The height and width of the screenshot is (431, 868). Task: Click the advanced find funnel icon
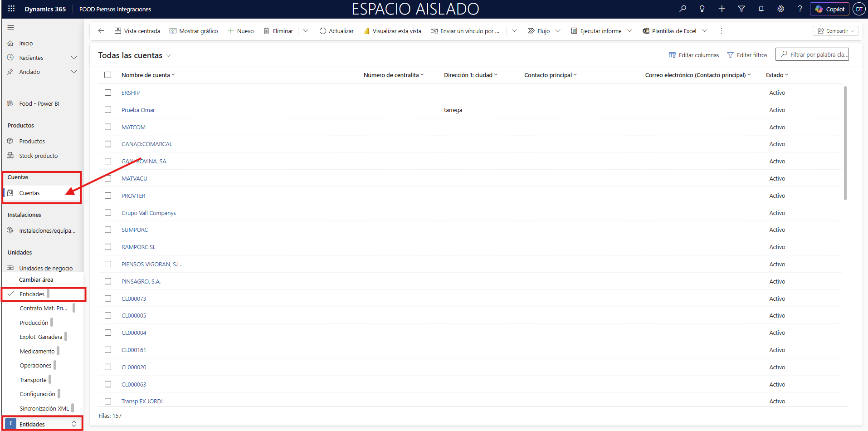pyautogui.click(x=741, y=9)
